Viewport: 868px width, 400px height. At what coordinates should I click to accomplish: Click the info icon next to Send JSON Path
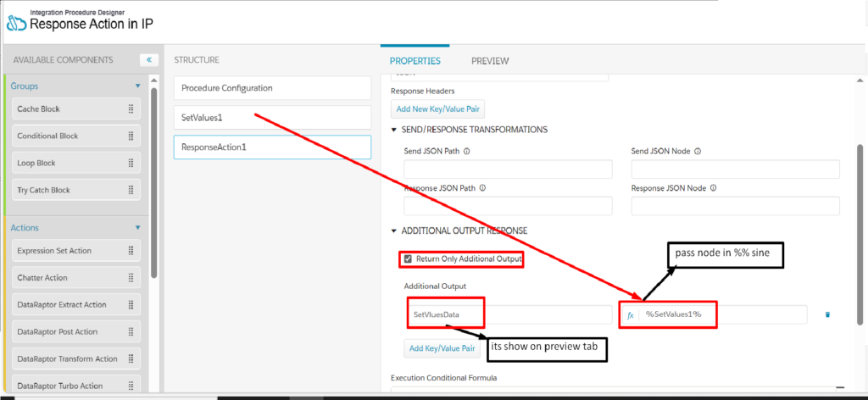(467, 151)
